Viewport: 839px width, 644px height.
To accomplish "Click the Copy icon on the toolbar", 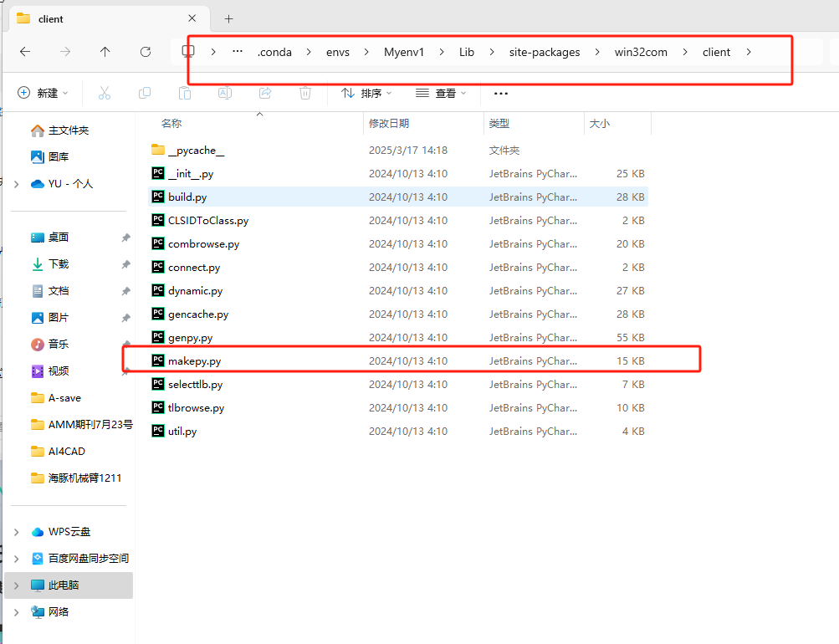I will (x=144, y=93).
